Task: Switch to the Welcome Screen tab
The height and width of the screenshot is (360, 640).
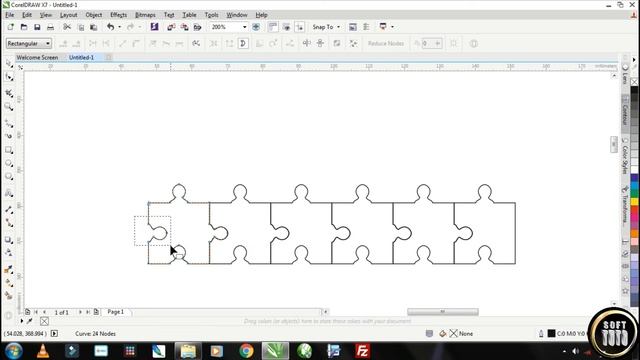Action: [x=37, y=58]
